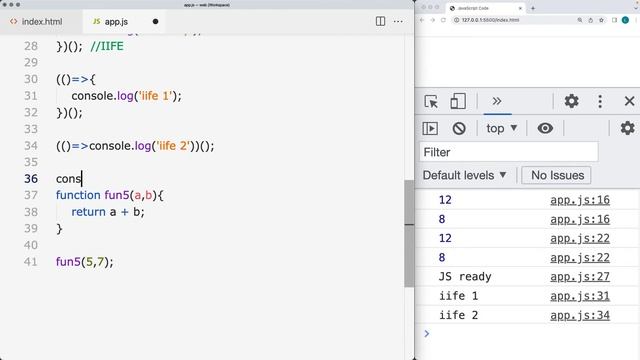Place cursor on line 34 iife 2 code
This screenshot has height=360, width=640.
pyautogui.click(x=135, y=146)
